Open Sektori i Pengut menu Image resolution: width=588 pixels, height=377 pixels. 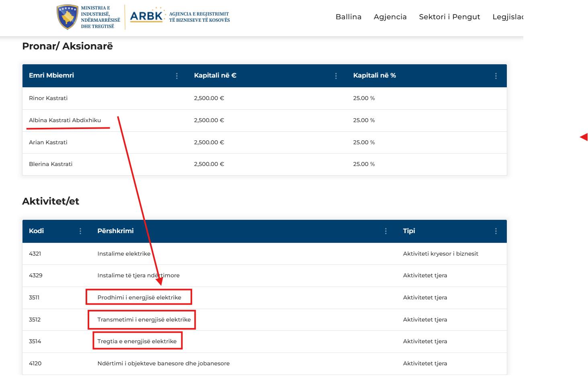point(449,17)
